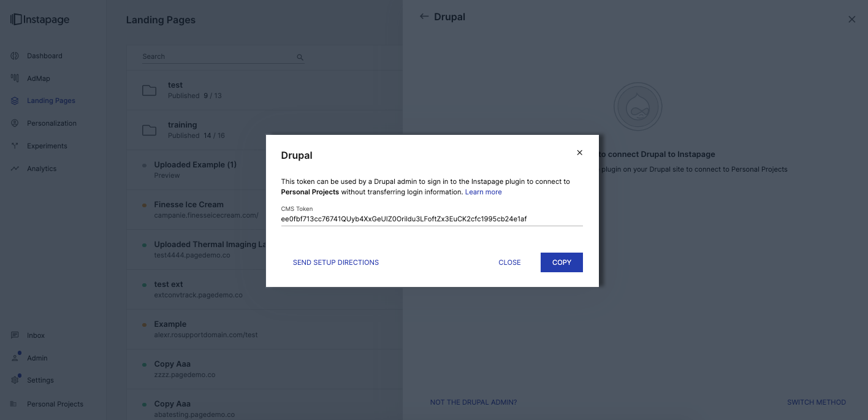The image size is (868, 420).
Task: Open the Analytics chart icon
Action: coord(15,169)
